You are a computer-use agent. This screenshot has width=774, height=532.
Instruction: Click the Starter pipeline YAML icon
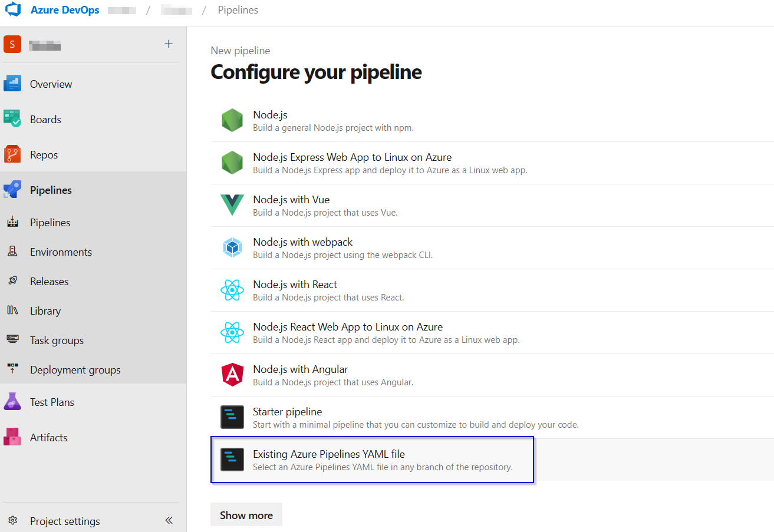point(232,417)
